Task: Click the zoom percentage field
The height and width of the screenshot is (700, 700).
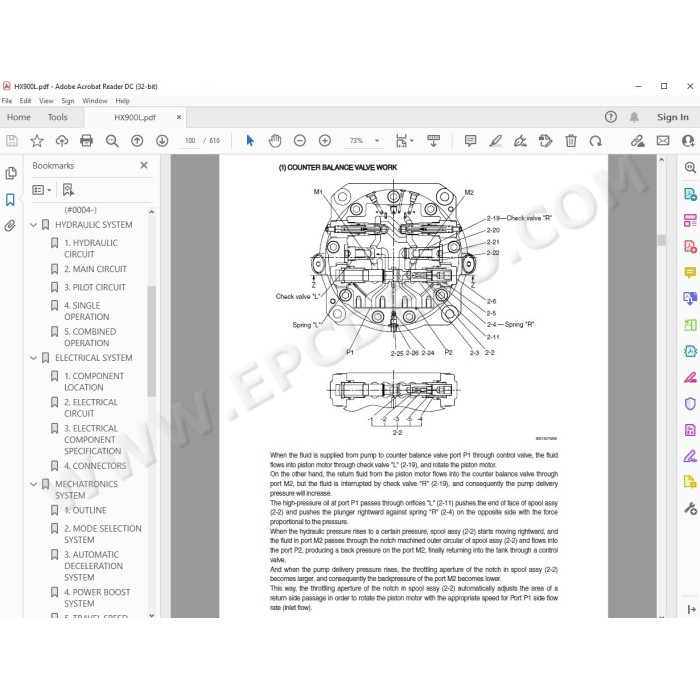Action: click(356, 141)
